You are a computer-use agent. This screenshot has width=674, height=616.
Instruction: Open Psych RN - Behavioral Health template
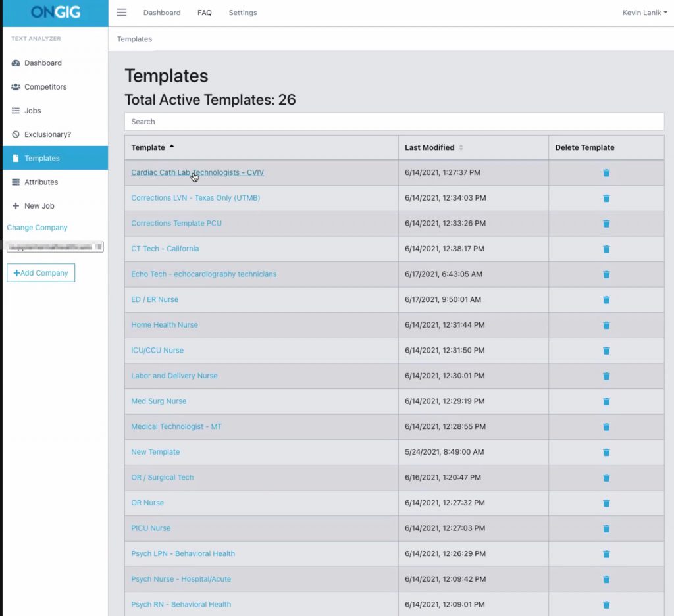(x=181, y=603)
